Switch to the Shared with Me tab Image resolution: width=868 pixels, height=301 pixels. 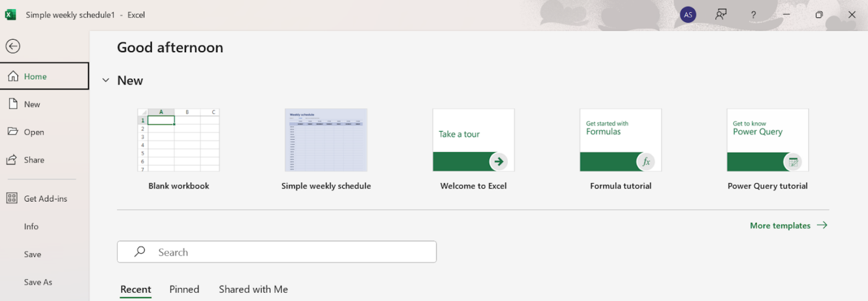pyautogui.click(x=254, y=289)
